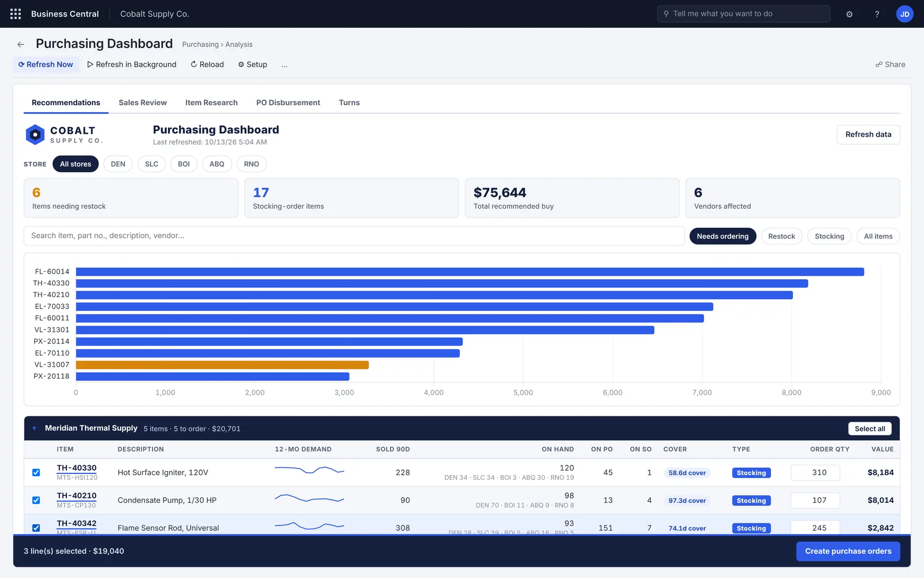Click the FL-60014 chart bar

coord(470,272)
